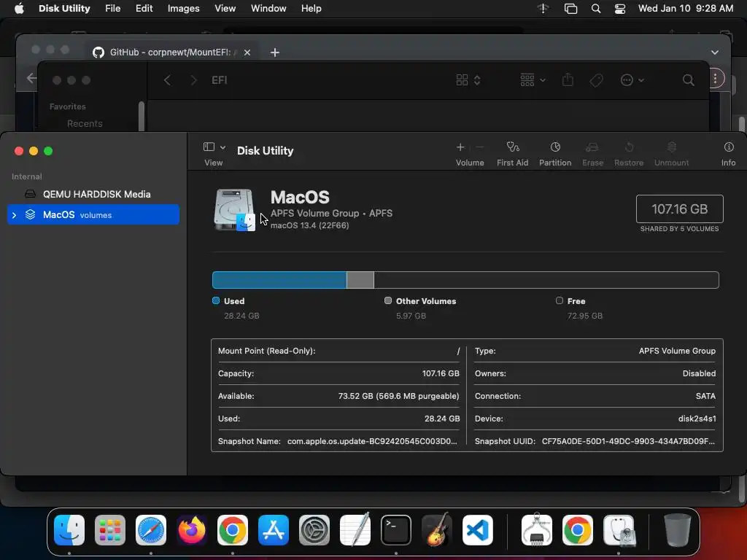Open the View options chevron dropdown

222,147
